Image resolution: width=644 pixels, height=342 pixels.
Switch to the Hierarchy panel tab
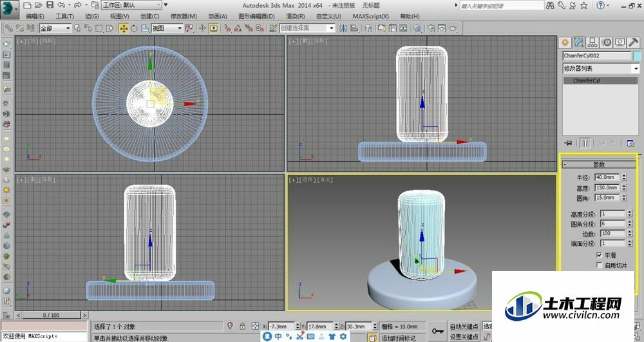(x=592, y=43)
